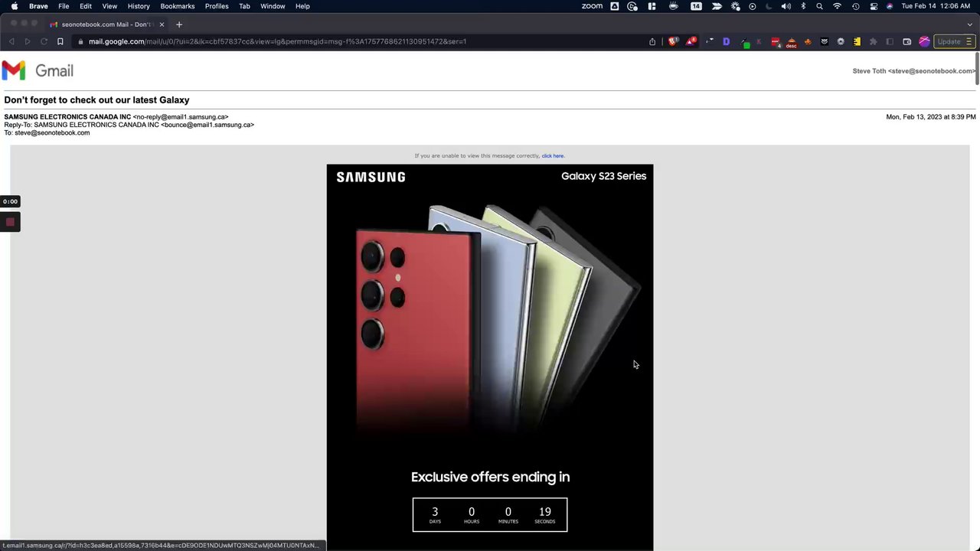
Task: Click Steve Toth account text at top right
Action: pyautogui.click(x=914, y=71)
